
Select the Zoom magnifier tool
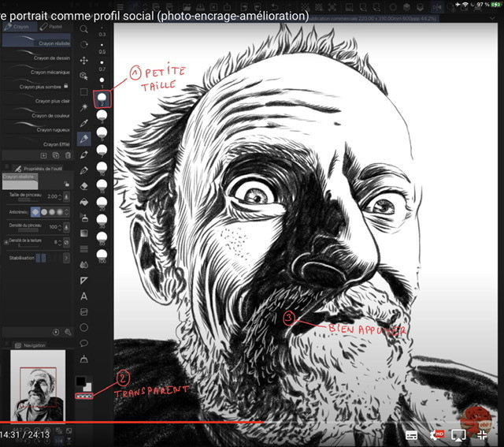point(83,29)
